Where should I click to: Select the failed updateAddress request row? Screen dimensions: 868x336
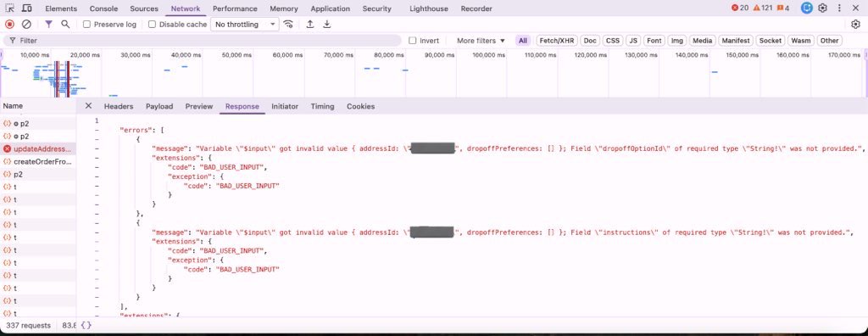[38, 148]
